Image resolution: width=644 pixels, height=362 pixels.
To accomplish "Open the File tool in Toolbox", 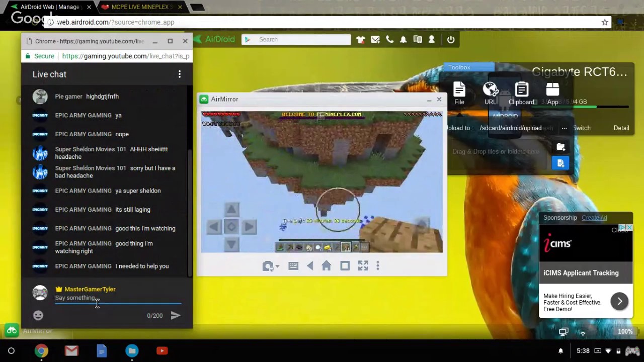I will (x=459, y=94).
